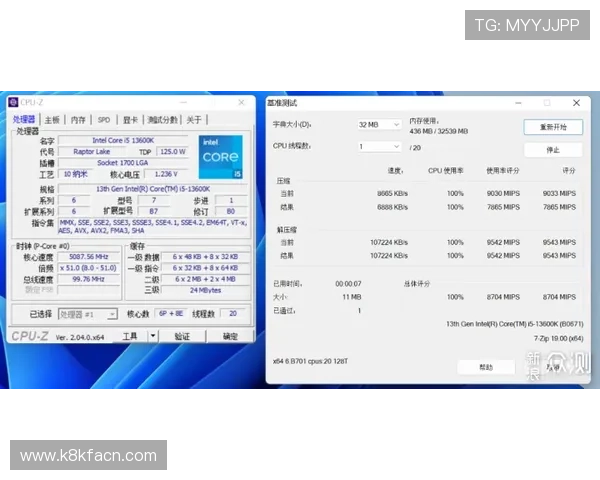Image resolution: width=600 pixels, height=480 pixels.
Task: Click the 107224 KB/s current decompress speed
Action: 389,242
